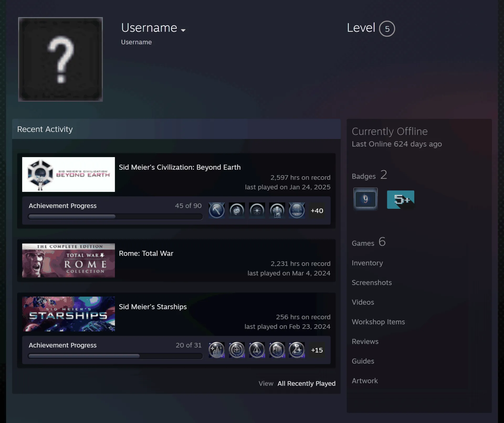Screen dimensions: 504x423
Task: Open the Reviews page
Action: (x=365, y=341)
